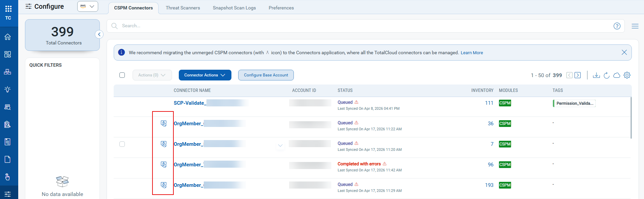Click Completed with errors status text

point(359,164)
